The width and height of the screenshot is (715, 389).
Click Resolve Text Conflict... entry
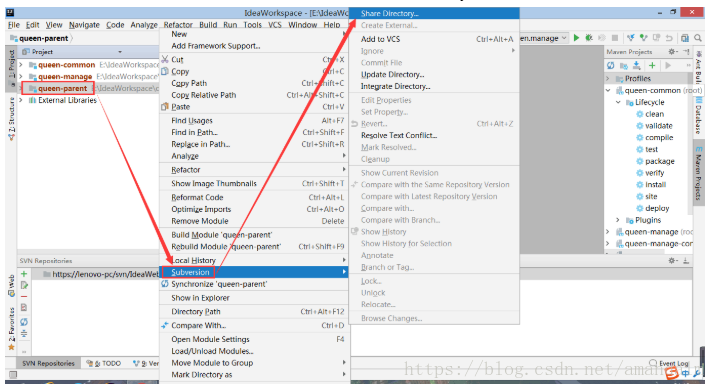434,135
